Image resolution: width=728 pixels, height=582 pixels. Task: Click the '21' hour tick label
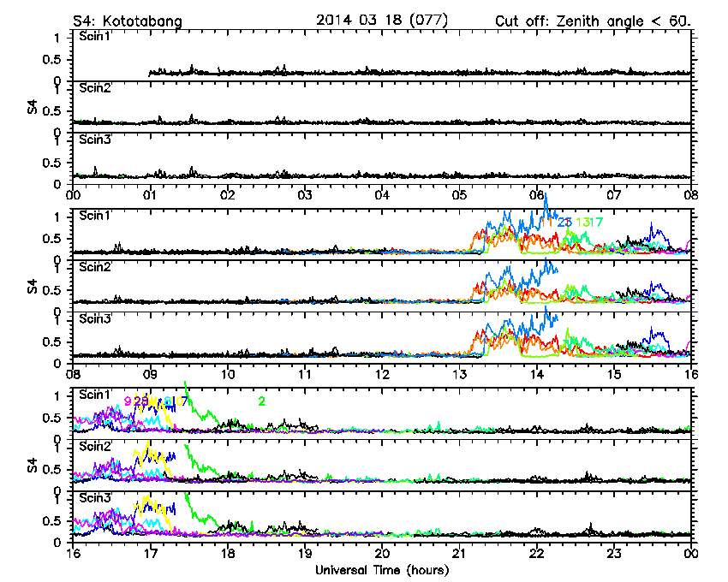459,553
